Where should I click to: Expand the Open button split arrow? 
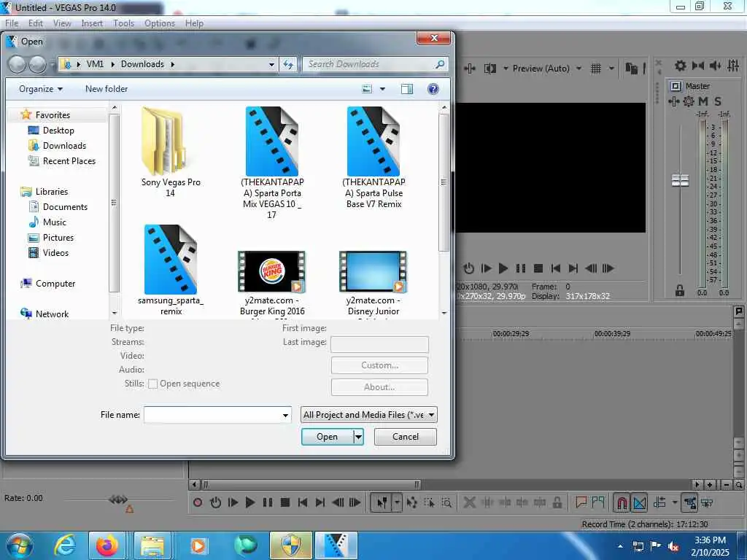[359, 437]
